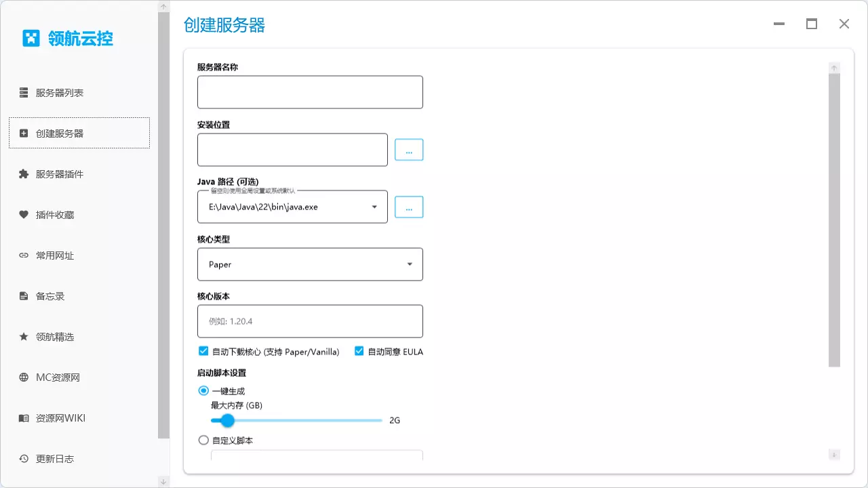
Task: Click inside the 核心版本 input field
Action: point(310,321)
